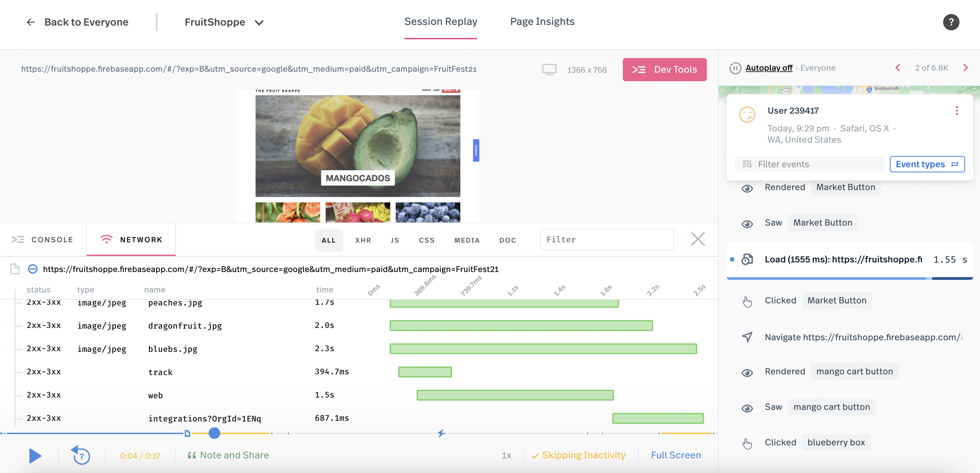Image resolution: width=980 pixels, height=473 pixels.
Task: Click the CONSOLE tab in dev tools
Action: tap(44, 239)
